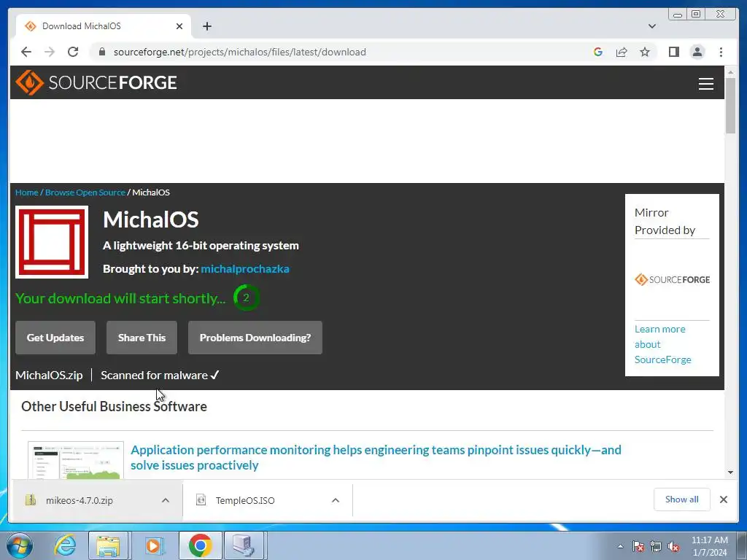Open the SourceForge hamburger menu
747x560 pixels.
point(705,83)
